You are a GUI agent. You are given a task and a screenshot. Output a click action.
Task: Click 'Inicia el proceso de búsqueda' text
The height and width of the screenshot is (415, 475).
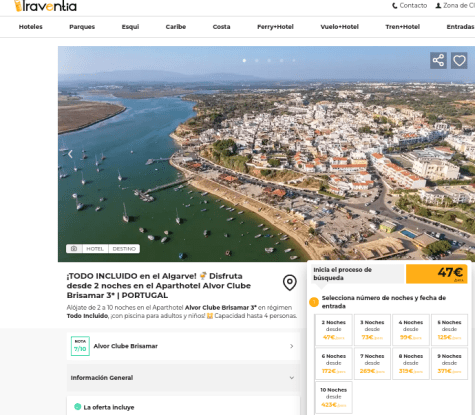point(342,274)
